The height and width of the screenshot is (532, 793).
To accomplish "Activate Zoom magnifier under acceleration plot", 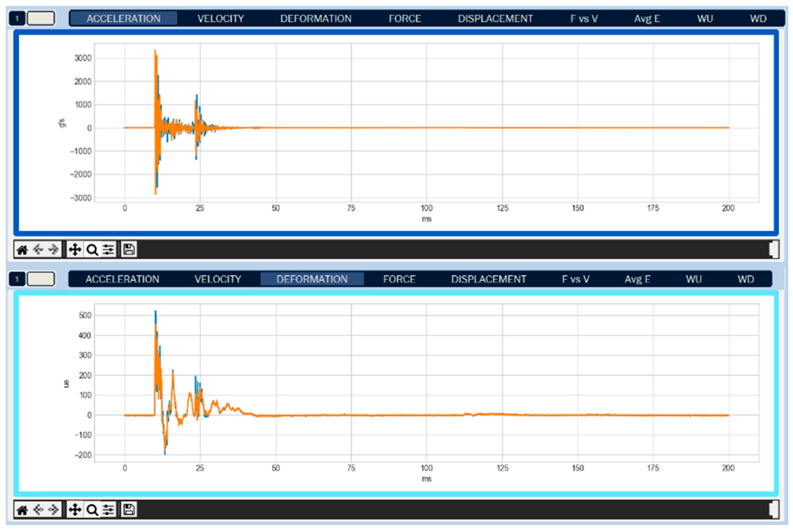I will (92, 250).
